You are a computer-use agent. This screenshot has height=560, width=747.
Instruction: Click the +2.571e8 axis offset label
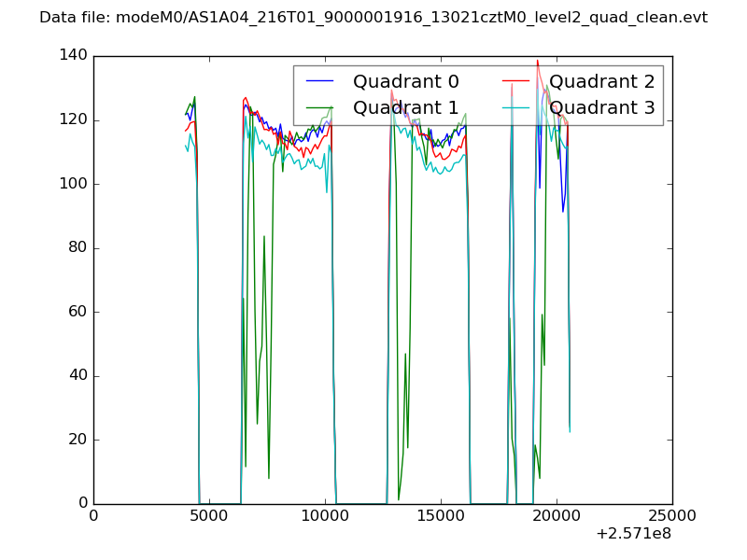click(x=633, y=535)
